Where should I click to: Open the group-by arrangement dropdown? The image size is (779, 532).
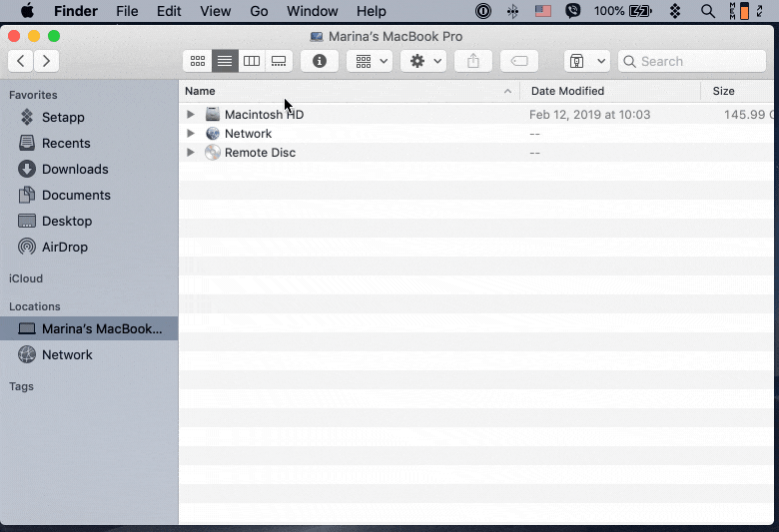click(370, 61)
